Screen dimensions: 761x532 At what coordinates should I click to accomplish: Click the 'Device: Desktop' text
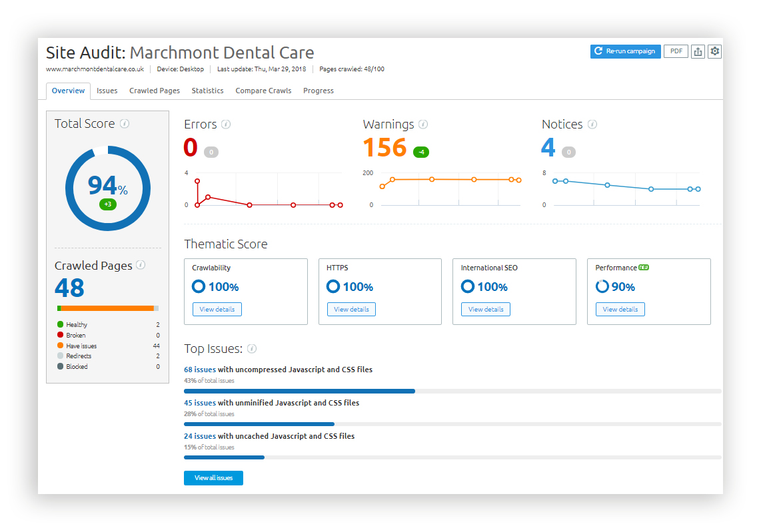[181, 69]
